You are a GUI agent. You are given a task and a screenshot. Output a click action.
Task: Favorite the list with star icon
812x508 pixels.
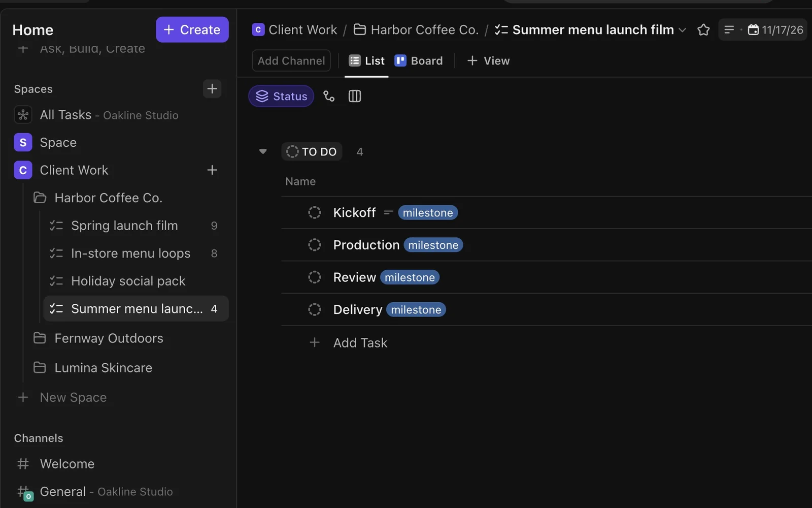[703, 30]
